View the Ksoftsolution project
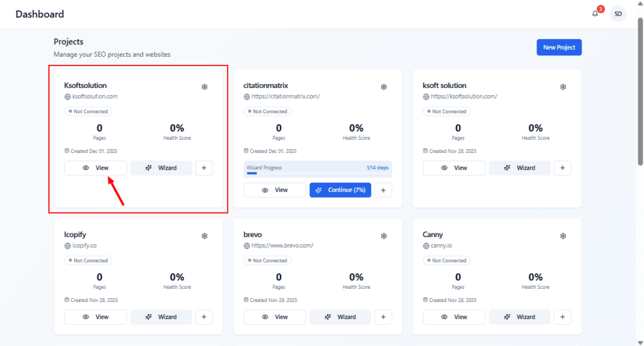This screenshot has height=346, width=644. click(x=96, y=168)
